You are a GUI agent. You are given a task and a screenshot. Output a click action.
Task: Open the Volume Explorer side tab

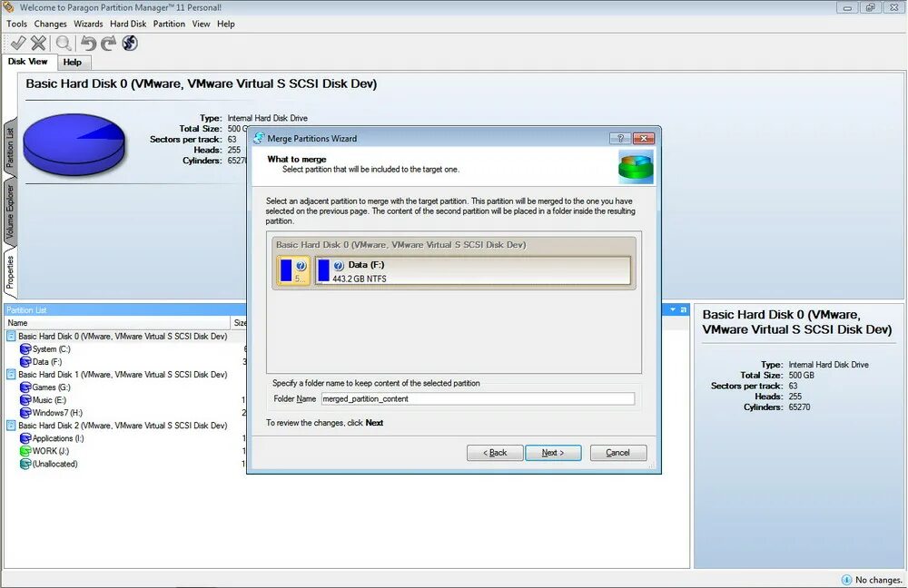pos(10,211)
